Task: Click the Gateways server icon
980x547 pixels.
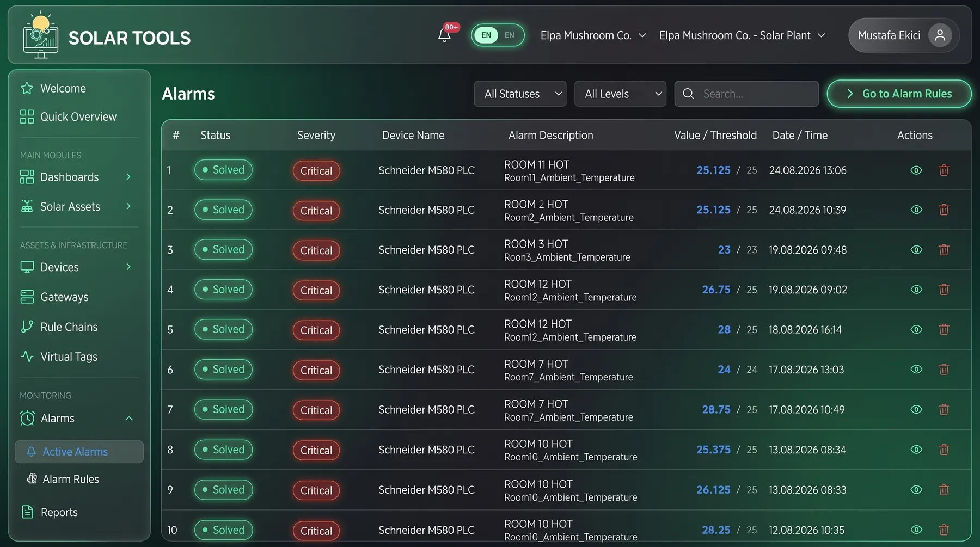Action: point(27,297)
